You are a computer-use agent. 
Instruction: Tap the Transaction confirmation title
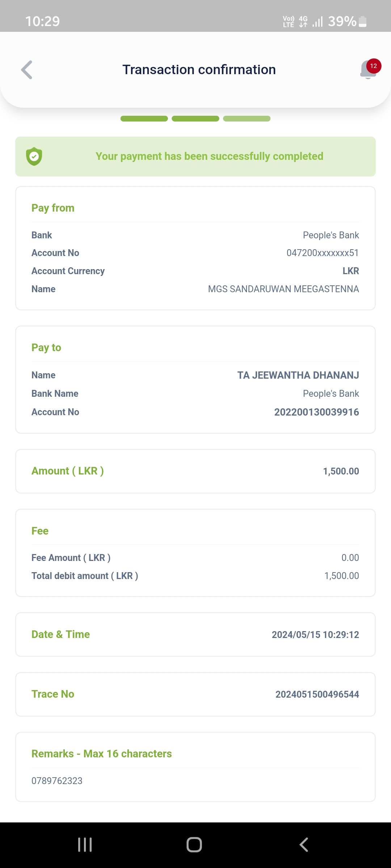pos(199,69)
